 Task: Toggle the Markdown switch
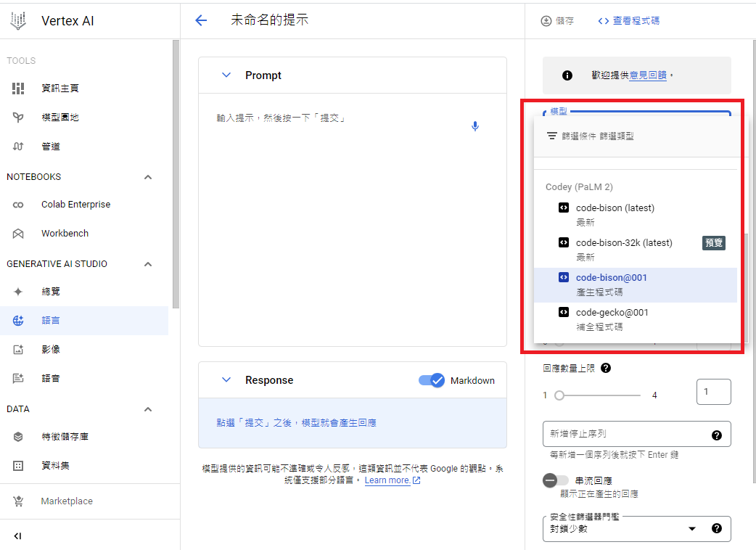(432, 380)
